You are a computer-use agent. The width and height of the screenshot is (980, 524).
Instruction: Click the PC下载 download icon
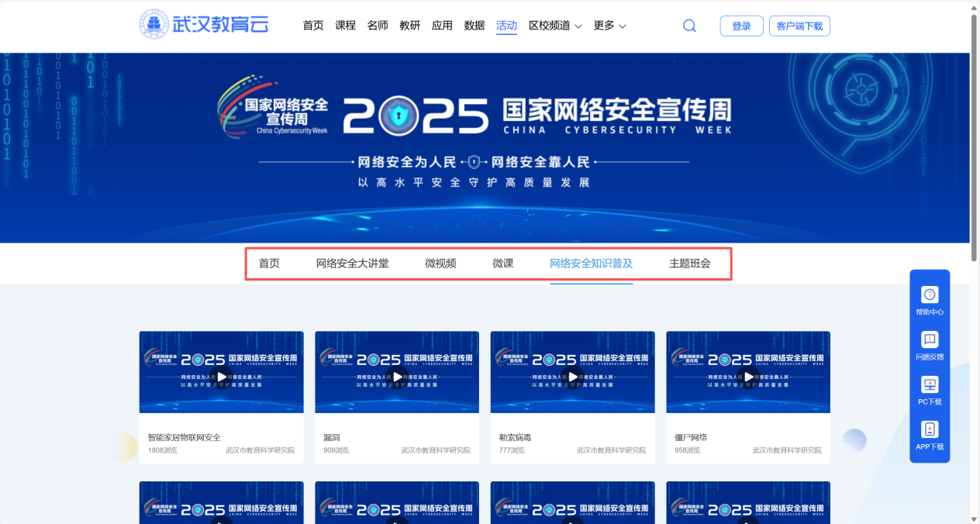(930, 384)
